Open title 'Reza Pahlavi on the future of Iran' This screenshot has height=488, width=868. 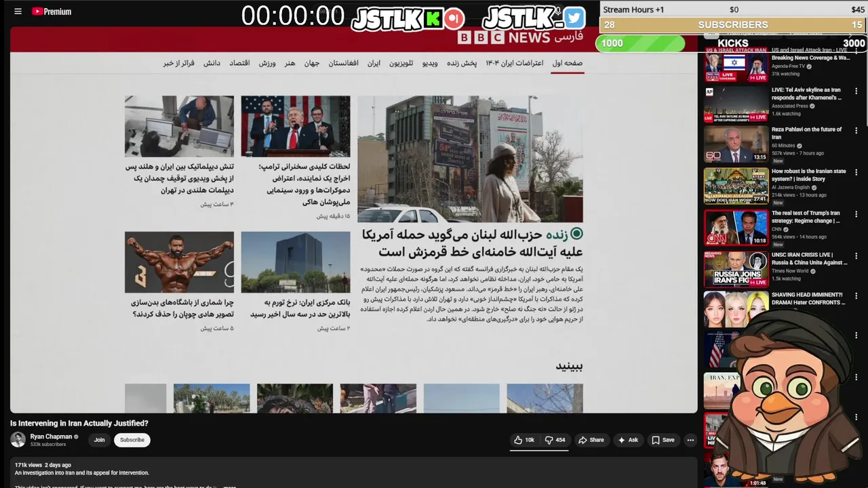click(x=806, y=133)
